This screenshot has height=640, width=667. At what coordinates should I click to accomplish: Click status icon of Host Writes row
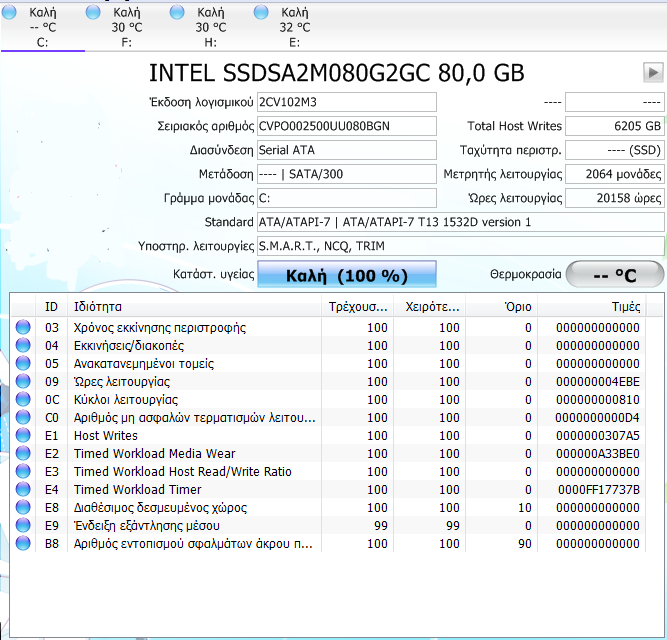[x=23, y=435]
